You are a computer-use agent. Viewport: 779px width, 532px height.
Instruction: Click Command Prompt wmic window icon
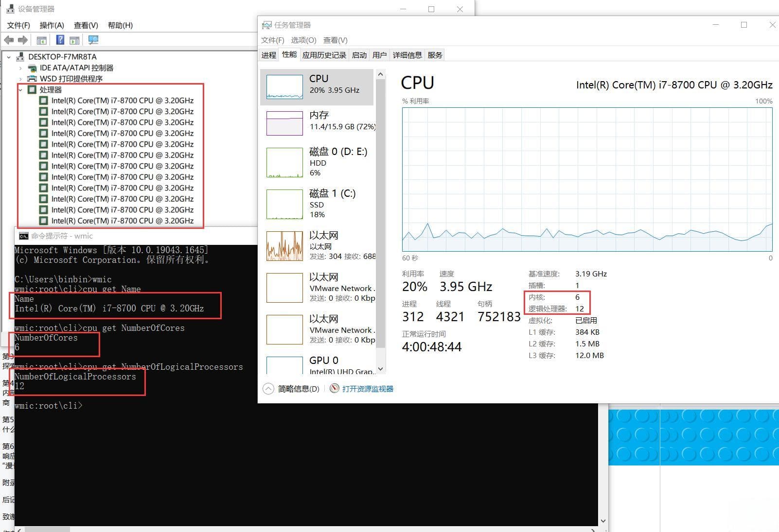coord(23,236)
